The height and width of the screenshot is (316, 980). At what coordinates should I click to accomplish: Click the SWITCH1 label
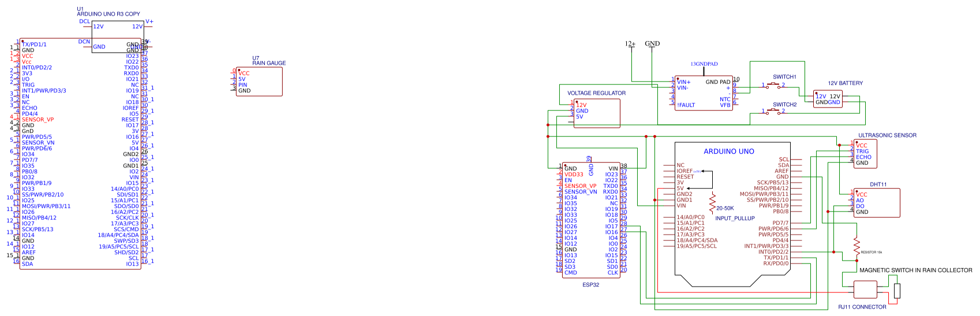point(784,77)
